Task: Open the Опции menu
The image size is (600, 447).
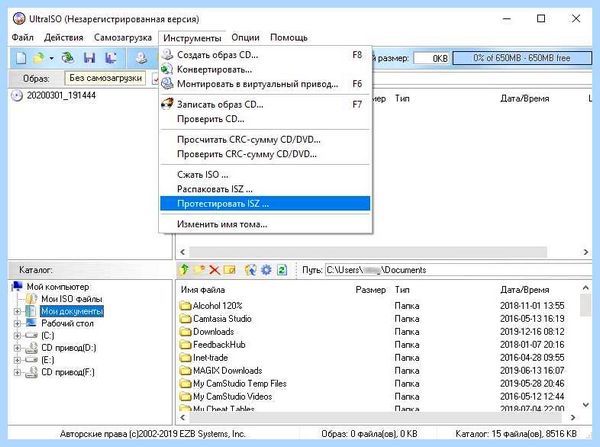Action: pos(245,38)
